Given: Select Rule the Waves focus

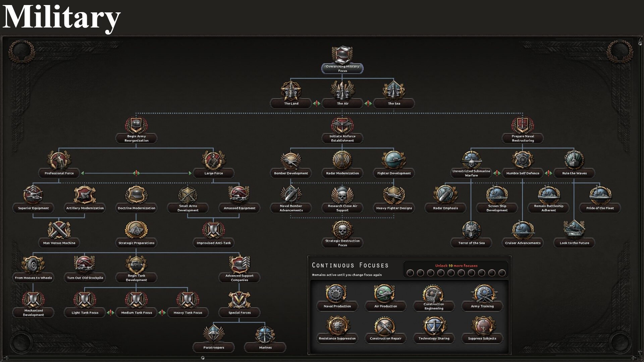Looking at the screenshot, I should pos(574,164).
